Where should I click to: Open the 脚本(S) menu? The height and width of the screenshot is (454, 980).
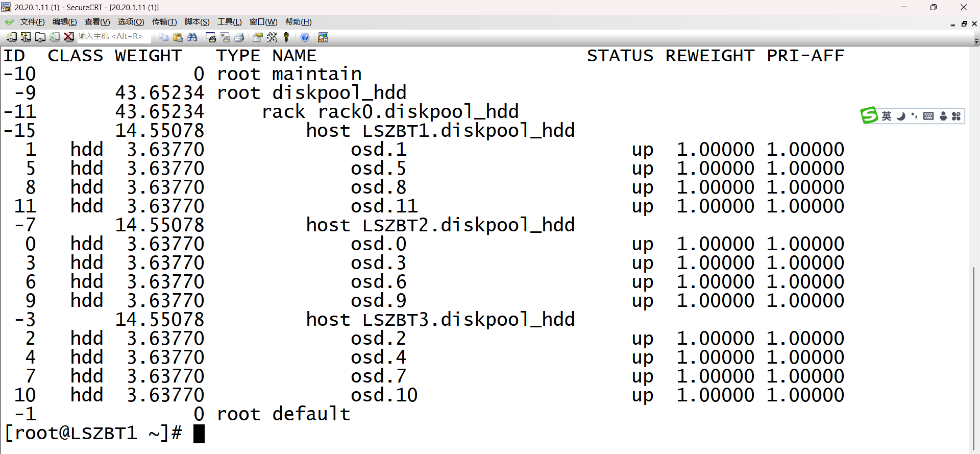pyautogui.click(x=197, y=22)
